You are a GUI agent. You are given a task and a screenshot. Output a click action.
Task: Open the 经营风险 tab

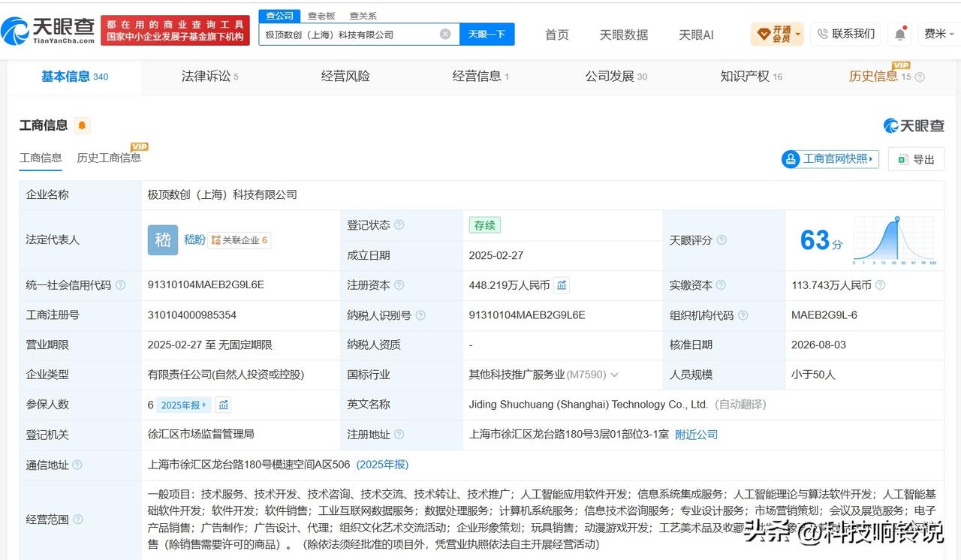(x=345, y=77)
